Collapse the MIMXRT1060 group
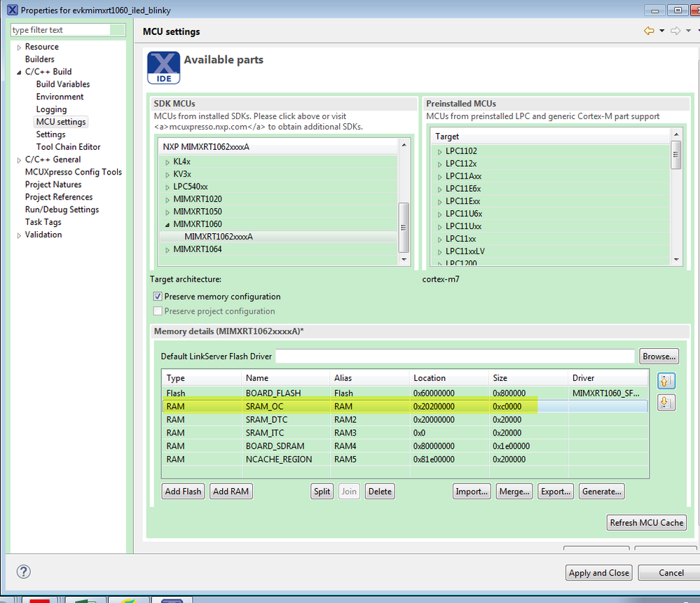 click(167, 225)
